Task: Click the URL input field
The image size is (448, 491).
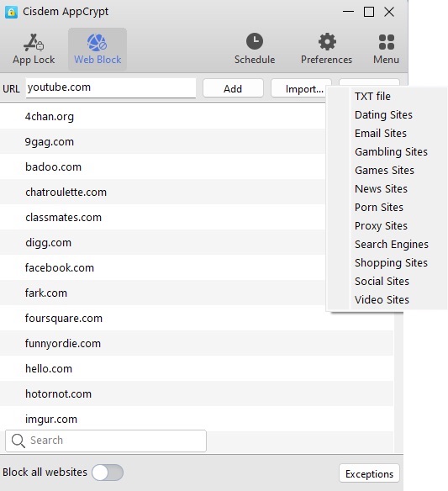Action: coord(111,88)
